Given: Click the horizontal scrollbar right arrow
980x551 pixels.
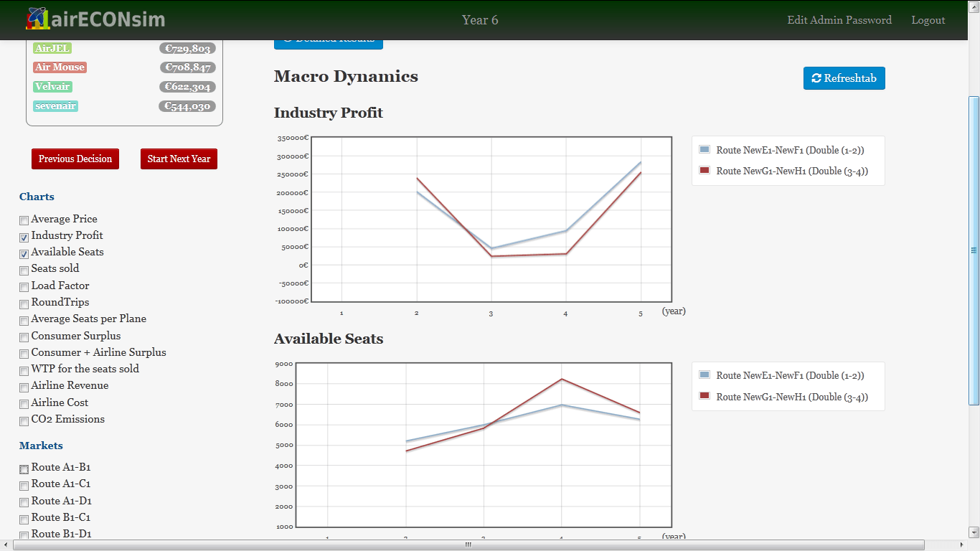Looking at the screenshot, I should tap(962, 545).
